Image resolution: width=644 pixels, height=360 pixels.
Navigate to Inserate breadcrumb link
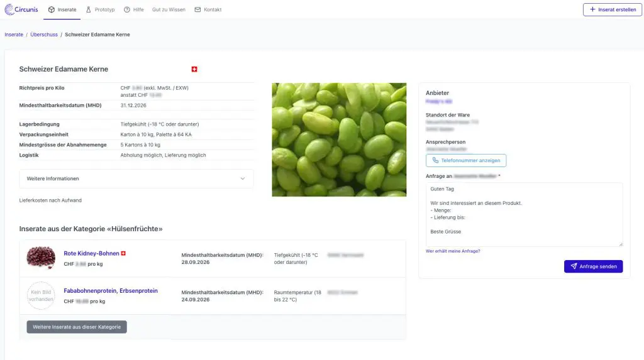[14, 35]
